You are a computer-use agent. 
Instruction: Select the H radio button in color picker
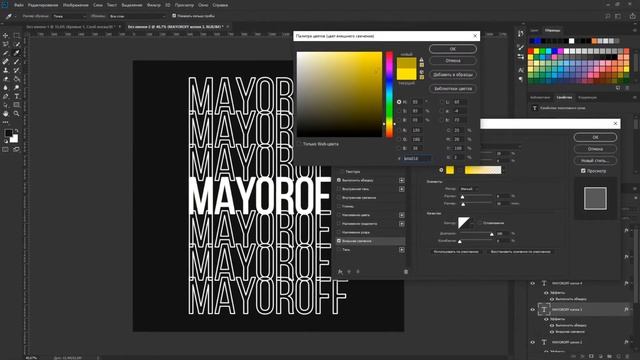click(399, 102)
